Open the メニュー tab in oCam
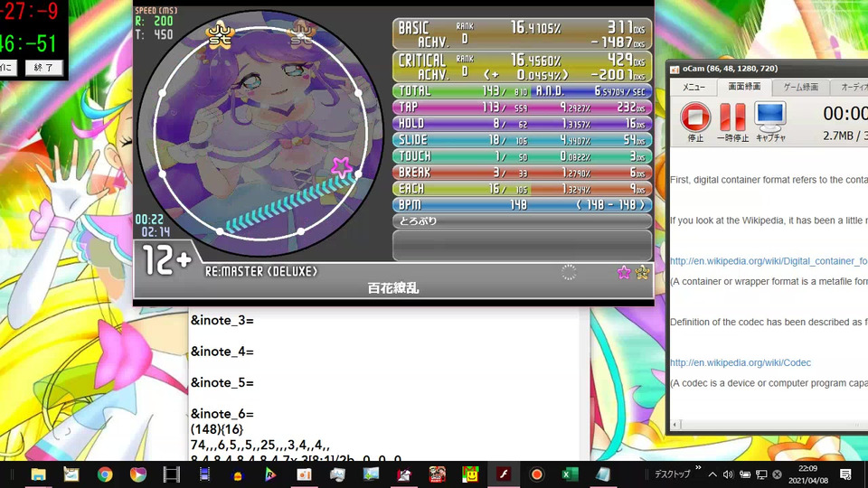This screenshot has height=488, width=868. [693, 87]
